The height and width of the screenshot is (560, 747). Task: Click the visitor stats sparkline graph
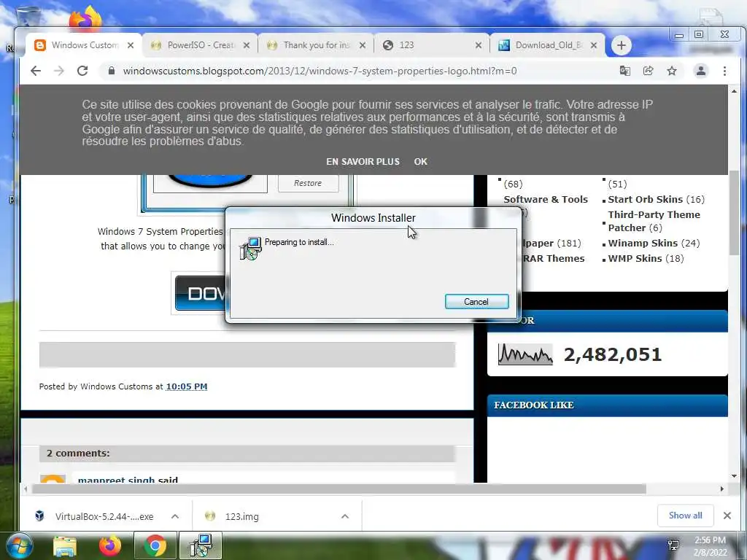coord(525,354)
